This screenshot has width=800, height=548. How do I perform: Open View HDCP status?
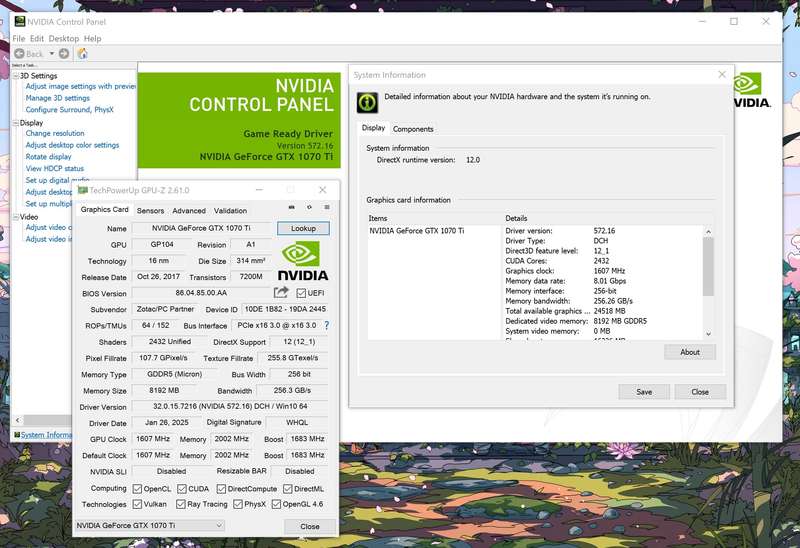(x=55, y=168)
